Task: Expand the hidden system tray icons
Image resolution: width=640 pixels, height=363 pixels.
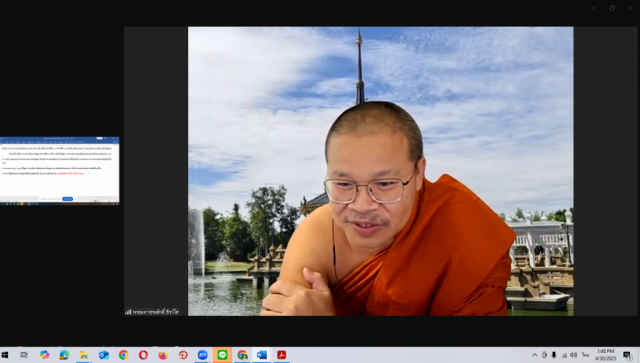Action: [534, 355]
